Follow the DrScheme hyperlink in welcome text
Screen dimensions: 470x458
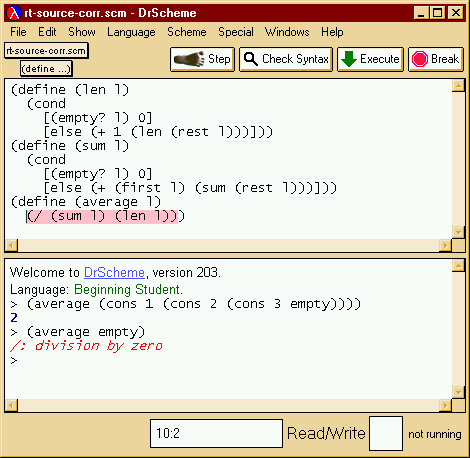click(x=114, y=273)
